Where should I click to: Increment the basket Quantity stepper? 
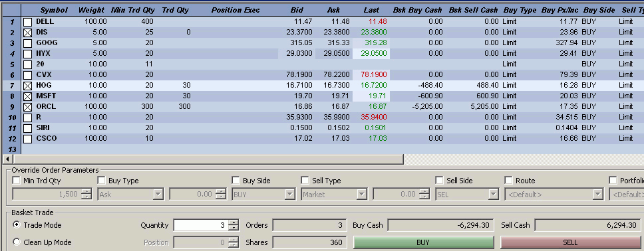coord(234,222)
